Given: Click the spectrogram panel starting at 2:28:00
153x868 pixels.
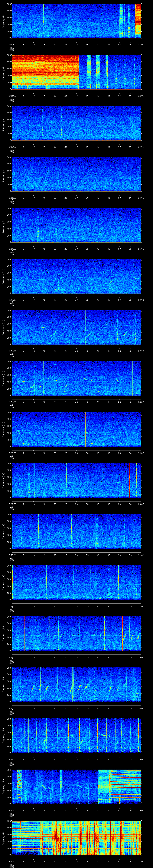Looking at the screenshot, I should click(76, 429).
